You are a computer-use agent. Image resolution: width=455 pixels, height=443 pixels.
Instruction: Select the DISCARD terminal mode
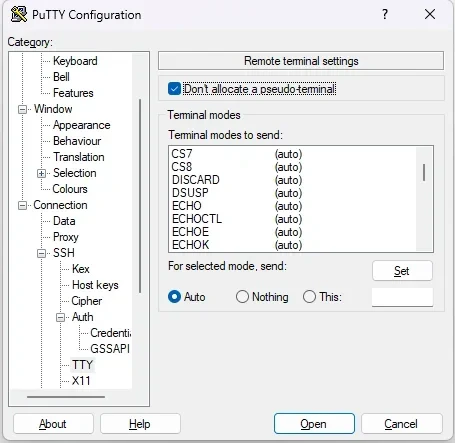click(292, 180)
